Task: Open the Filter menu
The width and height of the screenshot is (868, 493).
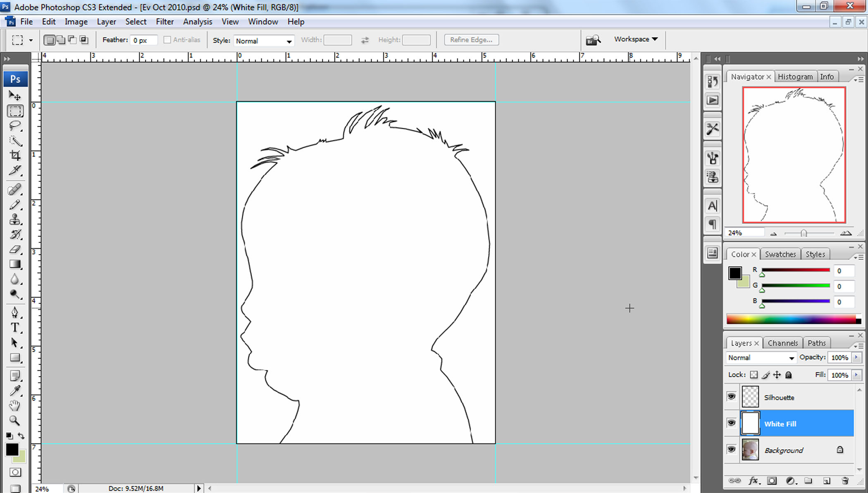Action: (x=165, y=21)
